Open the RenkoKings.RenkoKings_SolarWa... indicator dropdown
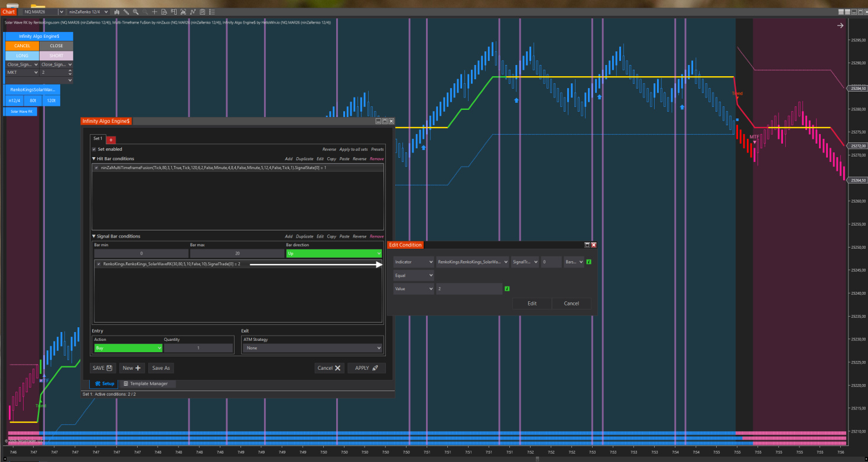Viewport: 868px width, 462px height. [473, 262]
